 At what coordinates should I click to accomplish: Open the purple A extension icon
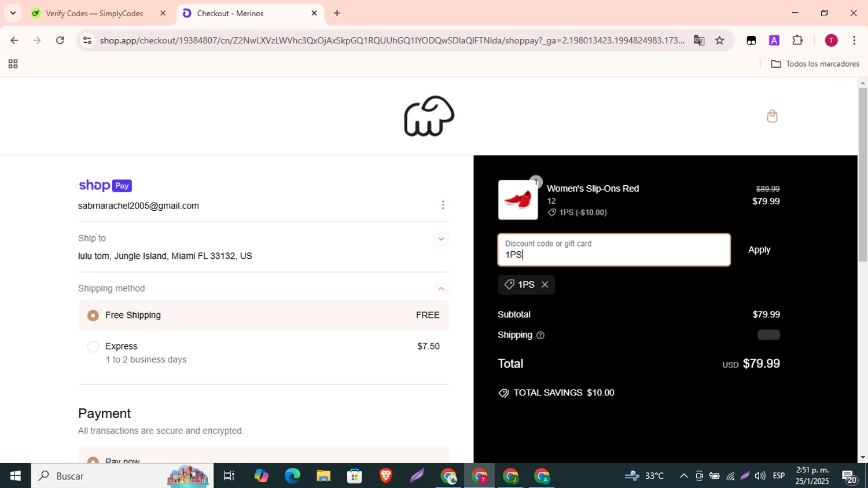tap(774, 41)
